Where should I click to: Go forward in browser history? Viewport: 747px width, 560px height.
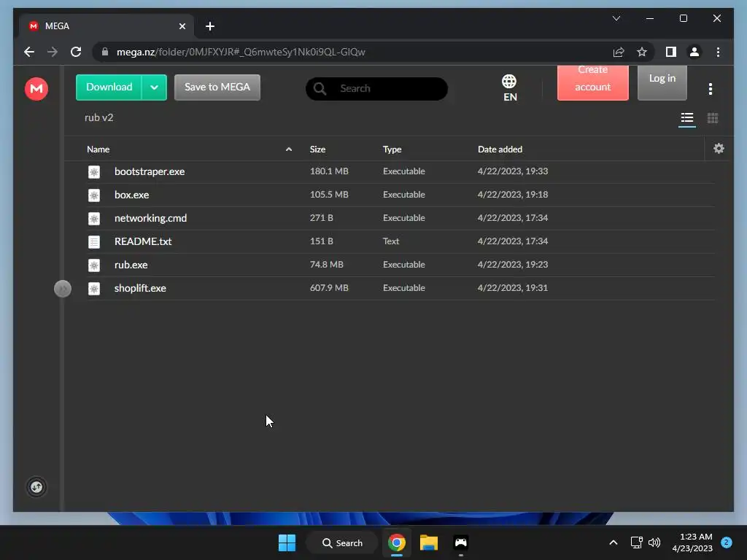[x=53, y=52]
